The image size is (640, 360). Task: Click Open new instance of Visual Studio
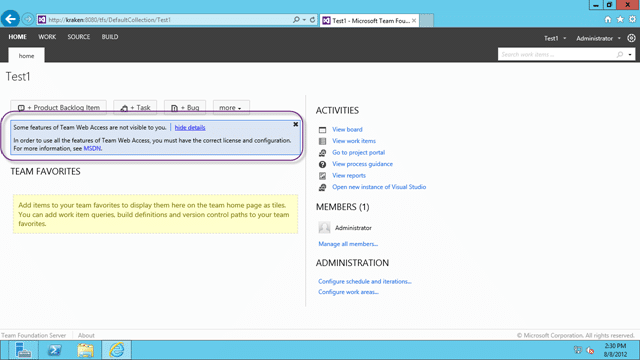click(x=379, y=187)
